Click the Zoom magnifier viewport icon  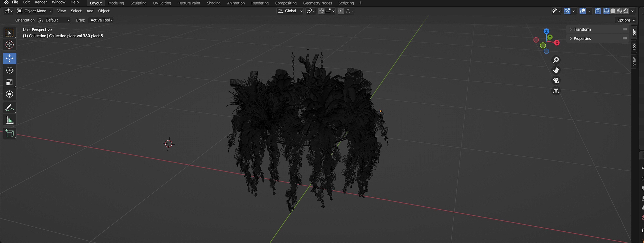(556, 60)
